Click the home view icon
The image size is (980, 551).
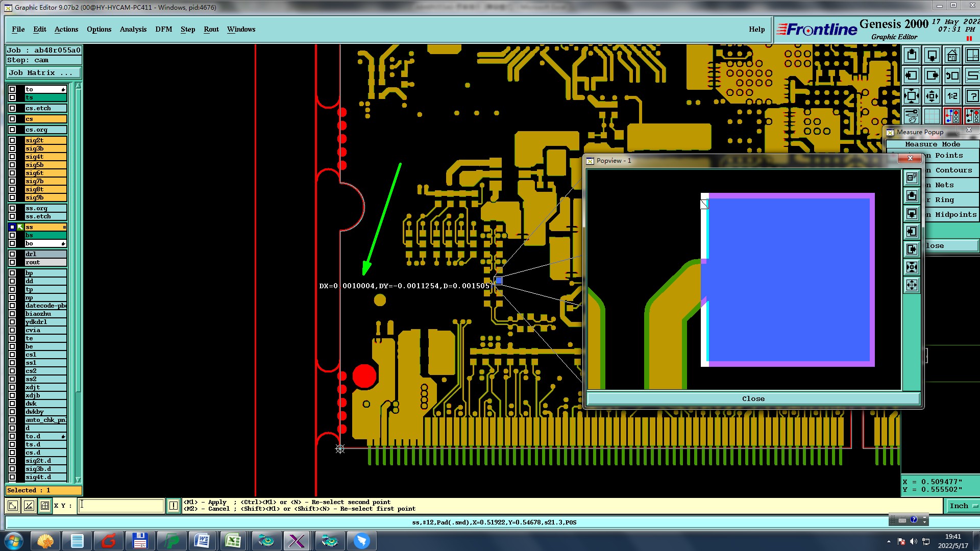coord(952,55)
